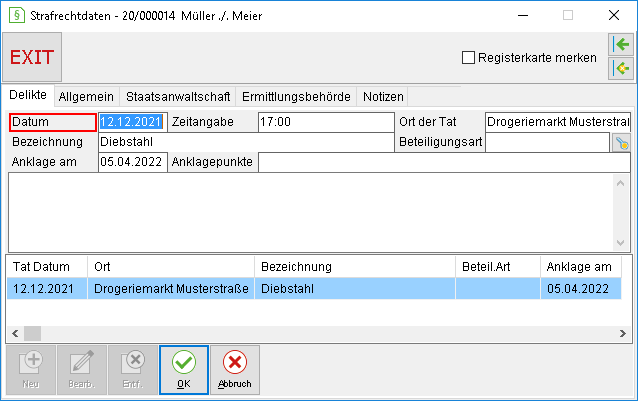
Task: Click the green arrow icon at top right
Action: coord(621,44)
